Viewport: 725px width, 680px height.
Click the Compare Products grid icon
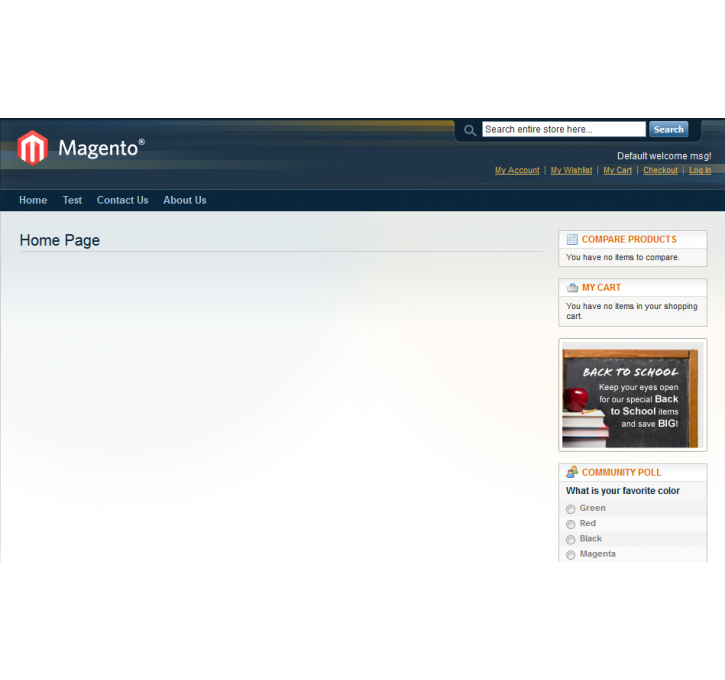(x=572, y=239)
